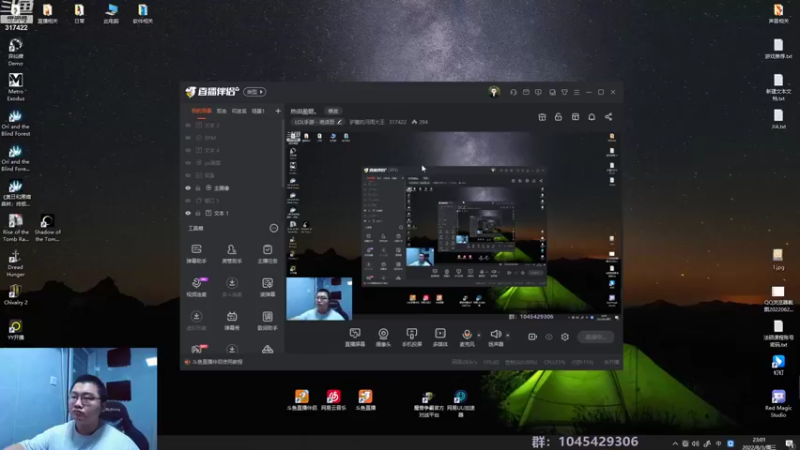Open the gear settings icon near start button
The image size is (800, 450).
[x=565, y=337]
